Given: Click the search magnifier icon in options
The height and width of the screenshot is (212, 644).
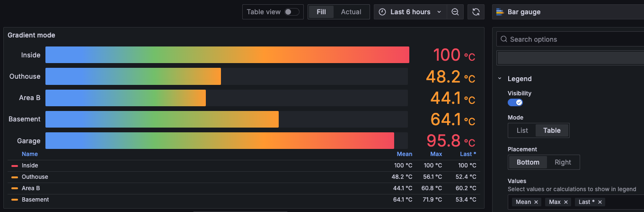Looking at the screenshot, I should click(504, 39).
